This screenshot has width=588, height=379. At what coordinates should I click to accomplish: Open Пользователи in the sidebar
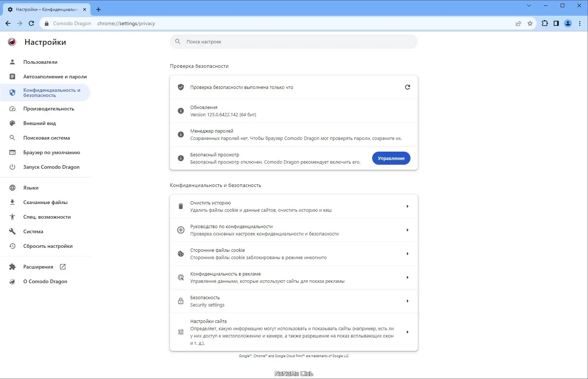click(45, 62)
